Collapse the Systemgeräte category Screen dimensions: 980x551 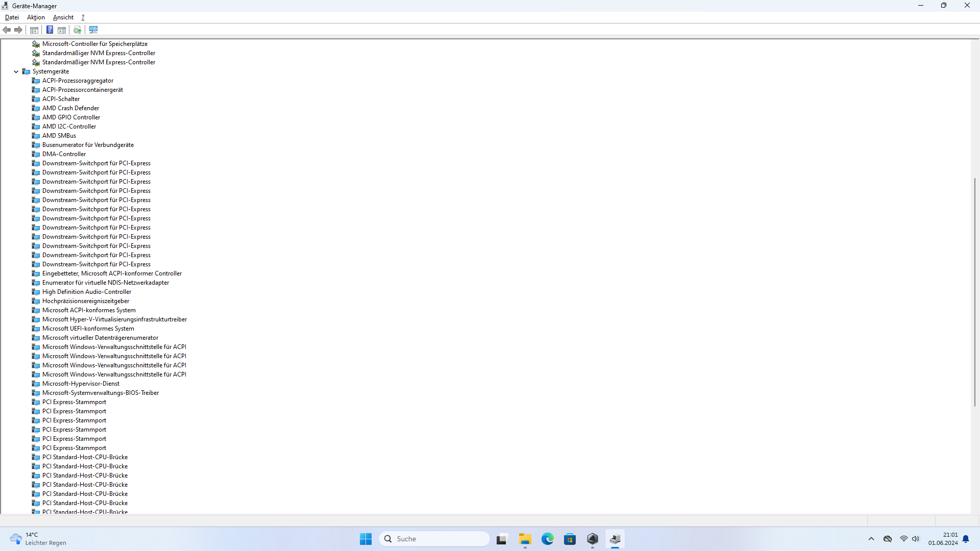[16, 72]
